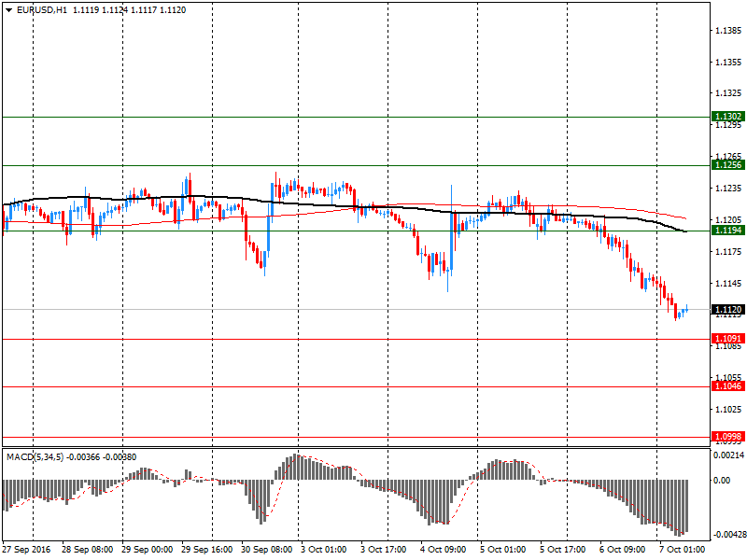The width and height of the screenshot is (747, 560).
Task: Click the red 1.1046 support level label
Action: point(728,385)
